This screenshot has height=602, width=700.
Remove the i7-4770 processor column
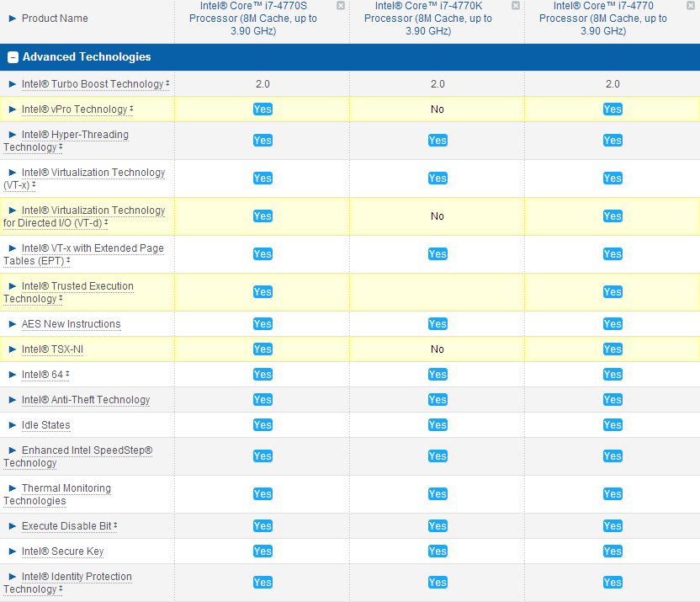tap(690, 5)
